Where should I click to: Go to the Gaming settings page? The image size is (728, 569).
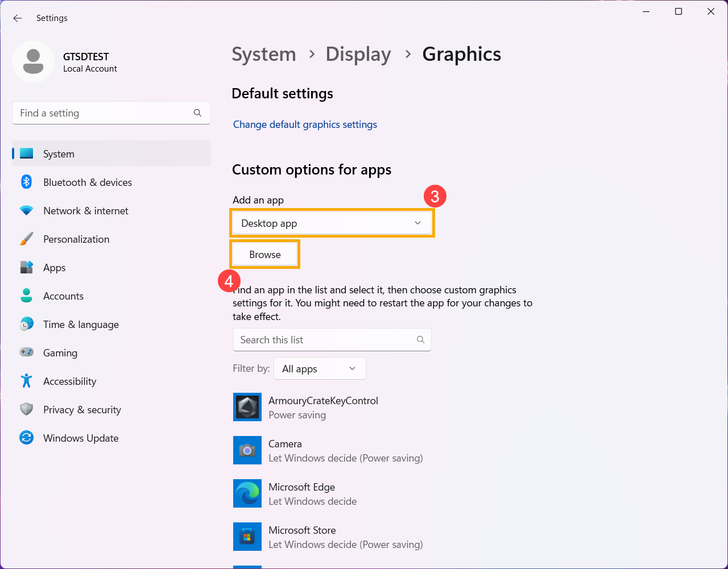pyautogui.click(x=60, y=353)
